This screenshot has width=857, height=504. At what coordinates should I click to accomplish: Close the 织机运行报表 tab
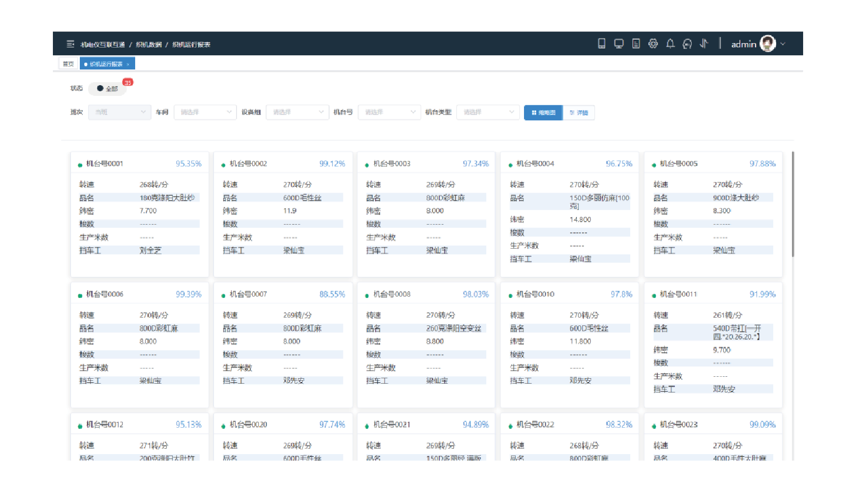click(128, 64)
